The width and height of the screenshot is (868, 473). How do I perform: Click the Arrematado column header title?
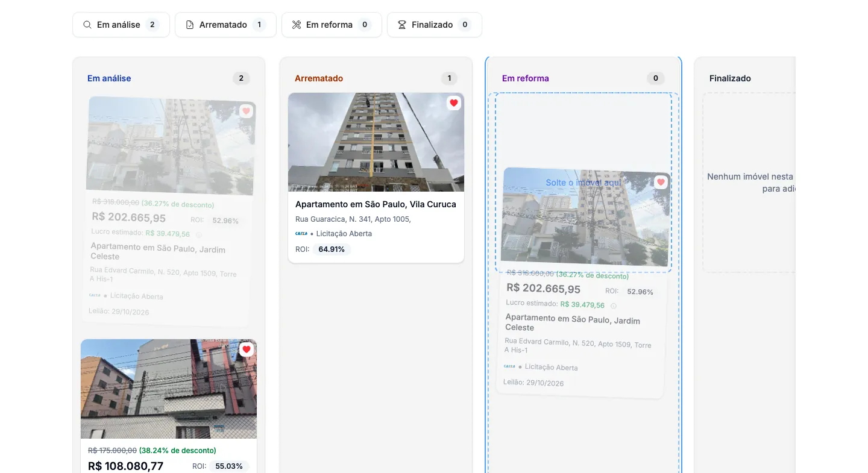click(319, 78)
